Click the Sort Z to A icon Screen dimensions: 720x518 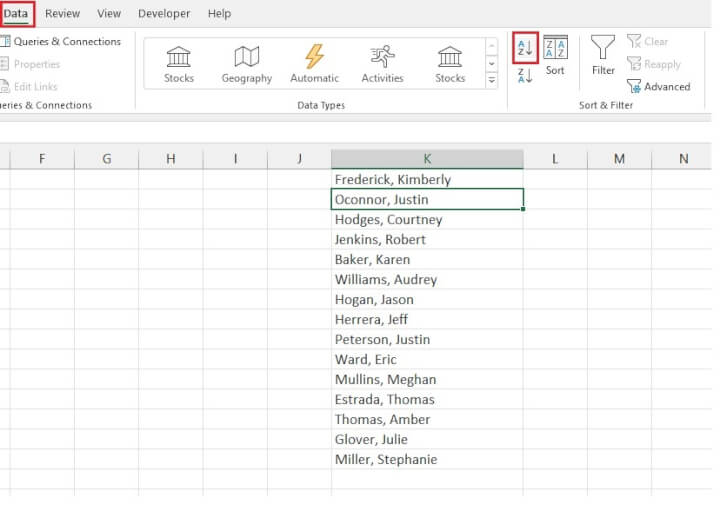coord(525,76)
